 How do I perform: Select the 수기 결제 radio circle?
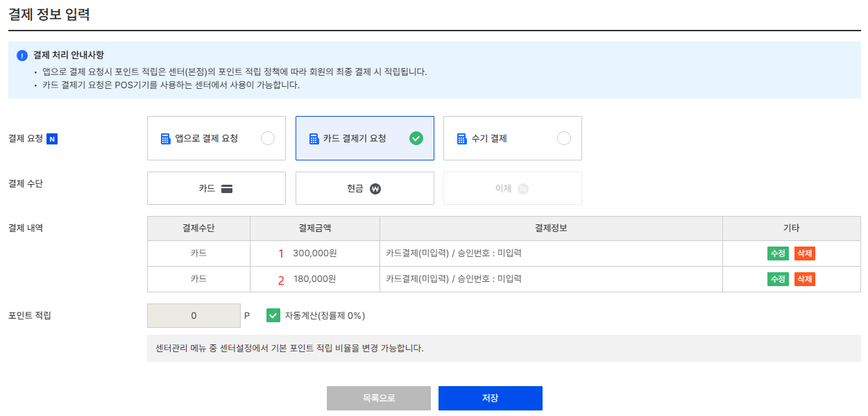click(564, 138)
